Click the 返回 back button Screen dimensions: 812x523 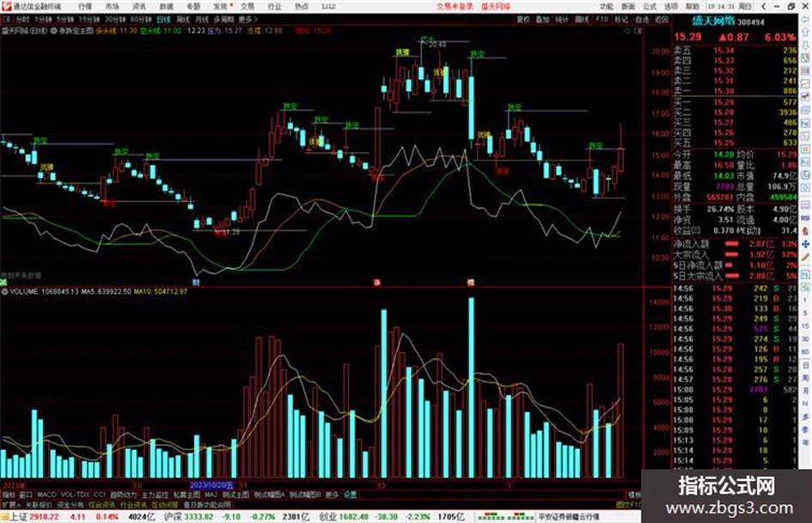tap(662, 19)
